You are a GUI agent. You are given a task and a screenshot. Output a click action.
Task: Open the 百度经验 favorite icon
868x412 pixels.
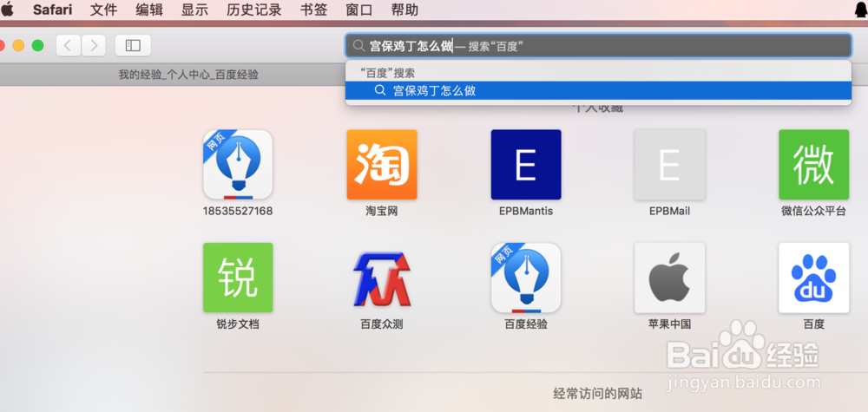click(x=526, y=278)
